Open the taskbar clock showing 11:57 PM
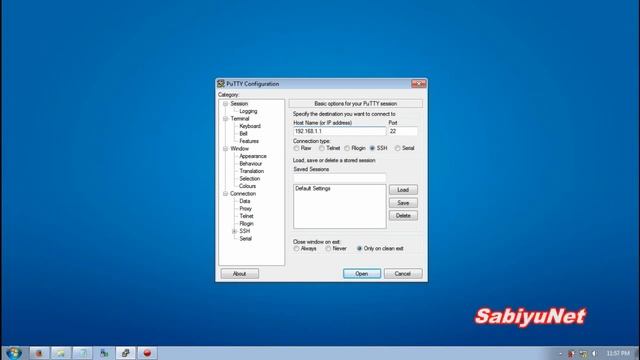The width and height of the screenshot is (640, 360). pyautogui.click(x=618, y=353)
